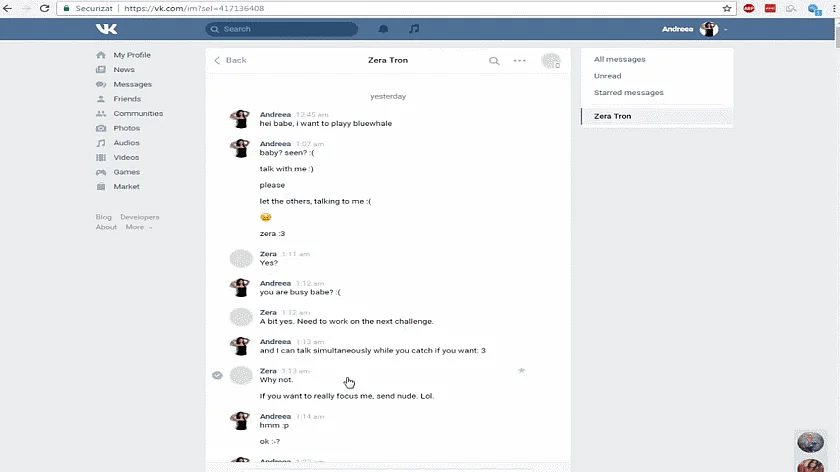Open the AdBlock extension icon

point(749,9)
